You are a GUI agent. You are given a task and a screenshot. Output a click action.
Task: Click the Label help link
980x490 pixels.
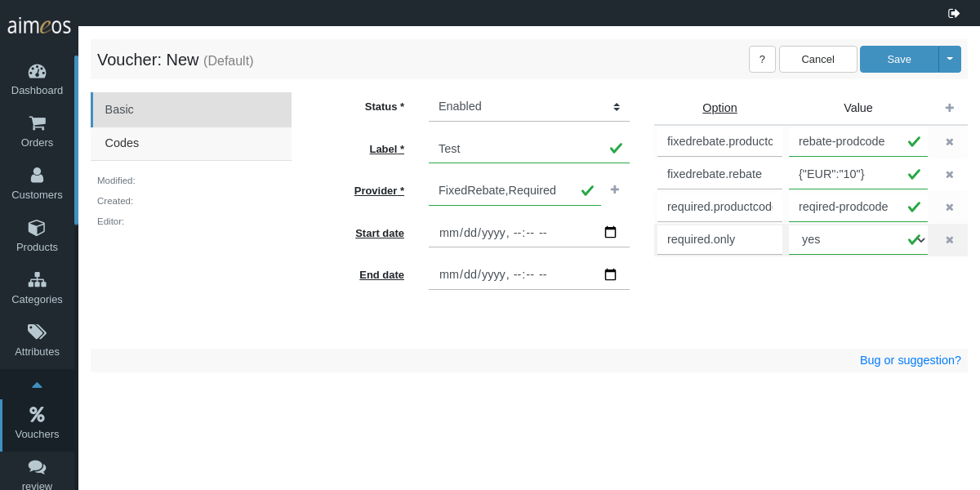point(386,149)
